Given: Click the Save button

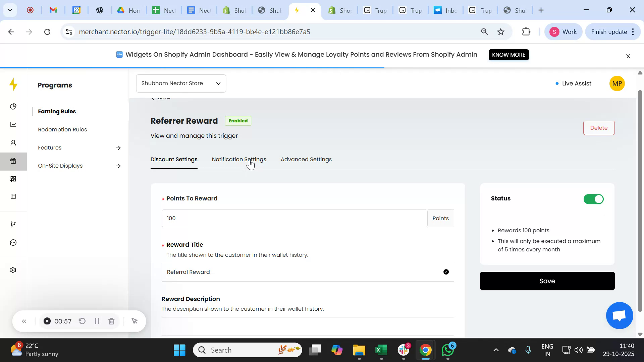Looking at the screenshot, I should point(547,281).
